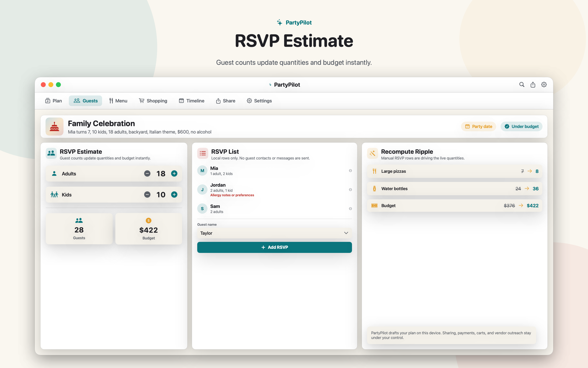Decrease the Adults count
Viewport: 588px width, 368px height.
click(147, 174)
